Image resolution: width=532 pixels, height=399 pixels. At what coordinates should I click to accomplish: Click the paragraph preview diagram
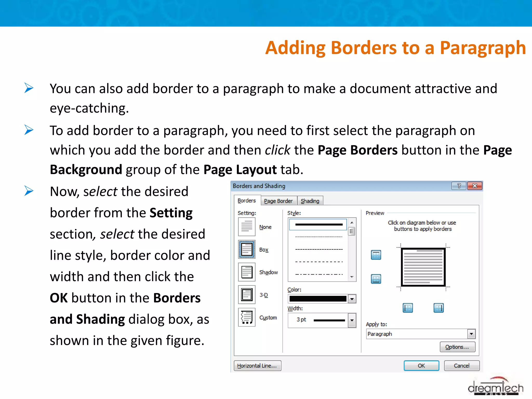(423, 267)
